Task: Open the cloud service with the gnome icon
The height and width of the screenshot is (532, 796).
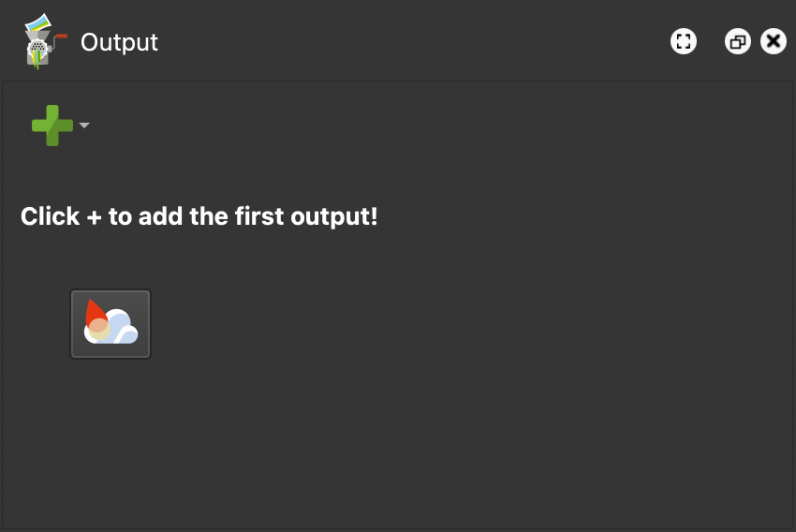Action: (x=111, y=324)
